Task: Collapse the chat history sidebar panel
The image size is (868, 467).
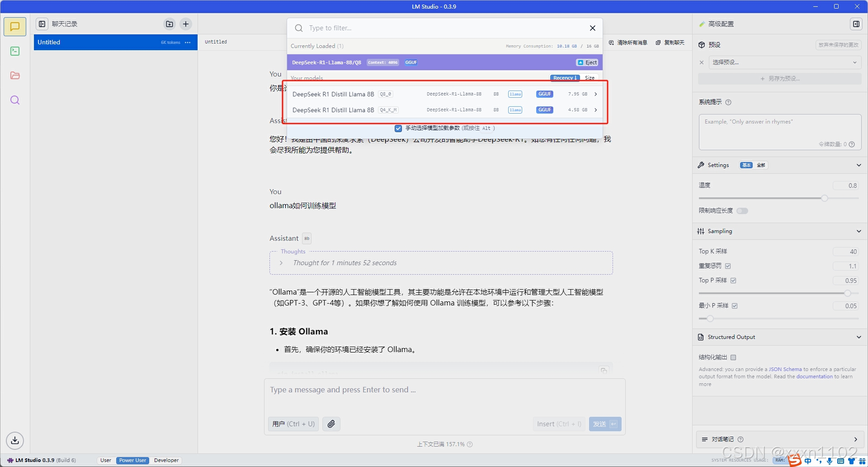Action: point(42,24)
